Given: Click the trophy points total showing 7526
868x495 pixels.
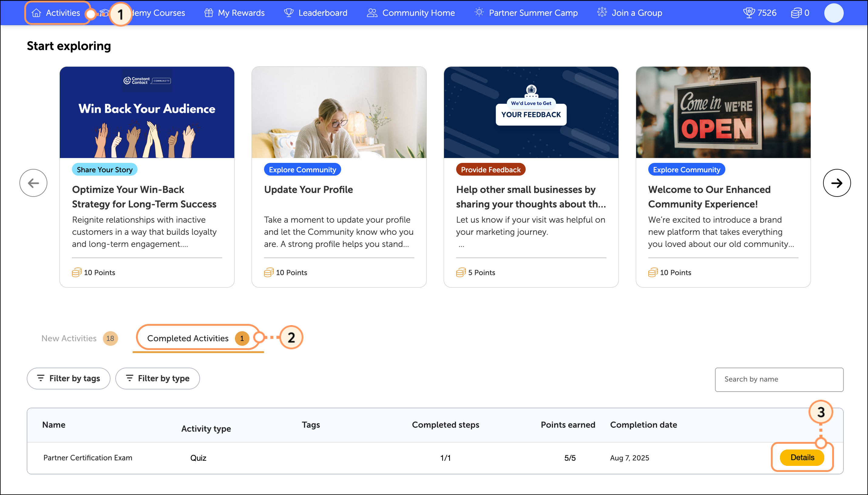Looking at the screenshot, I should [x=760, y=13].
